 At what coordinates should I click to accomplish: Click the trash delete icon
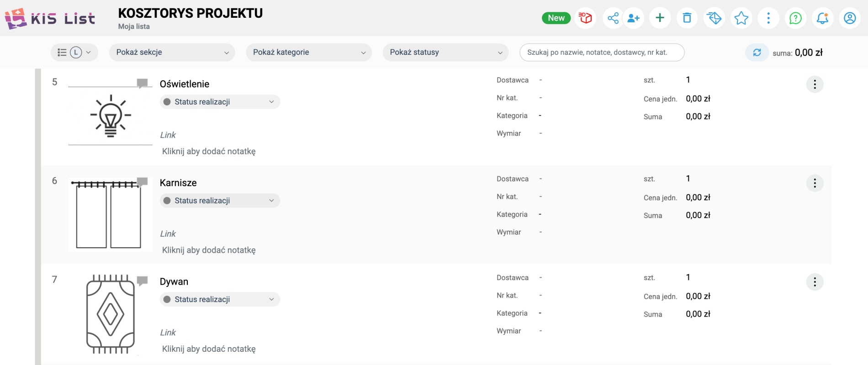687,18
